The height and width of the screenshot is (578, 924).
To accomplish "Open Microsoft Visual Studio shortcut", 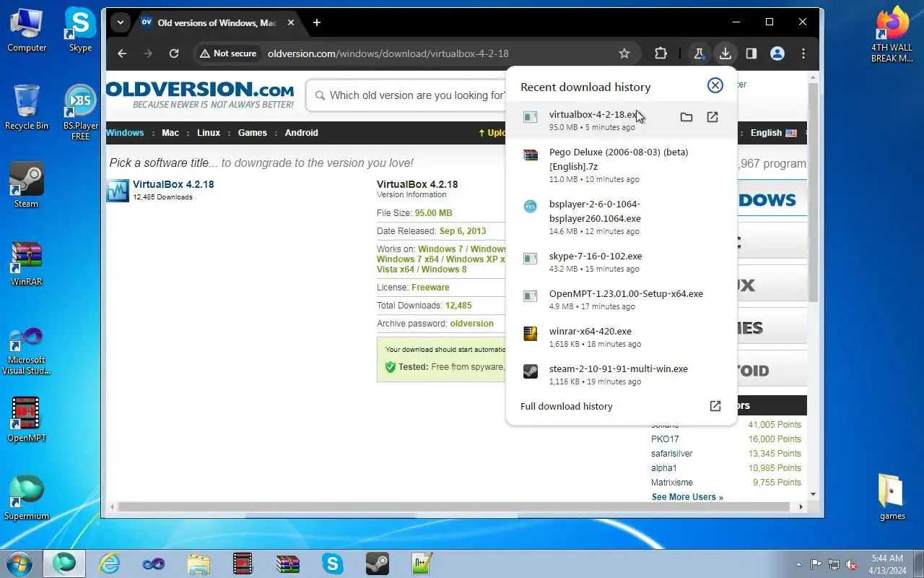I will click(27, 351).
